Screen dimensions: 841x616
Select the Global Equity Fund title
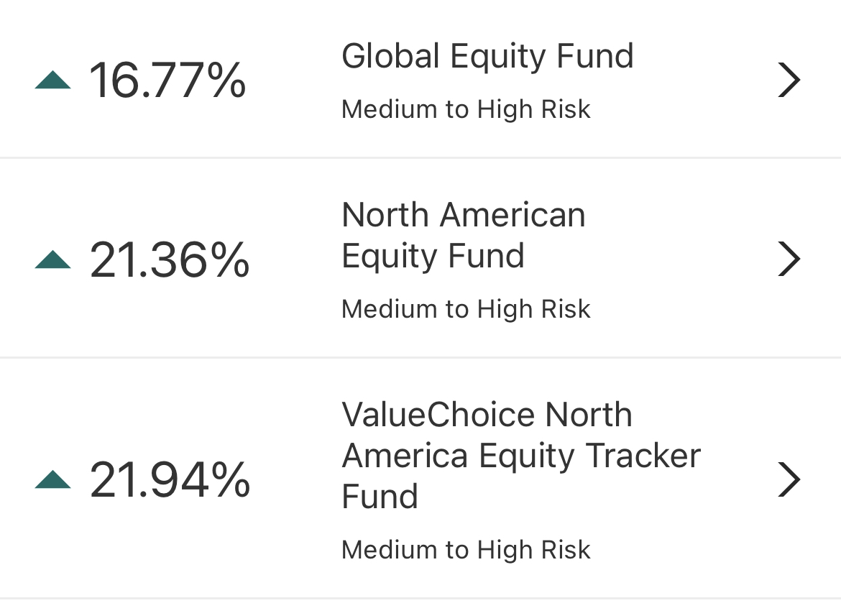(x=487, y=56)
